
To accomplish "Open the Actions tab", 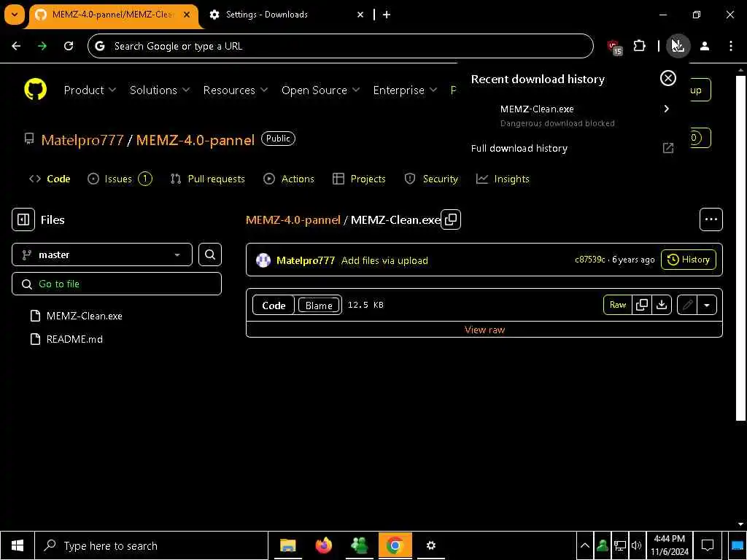I will point(289,179).
